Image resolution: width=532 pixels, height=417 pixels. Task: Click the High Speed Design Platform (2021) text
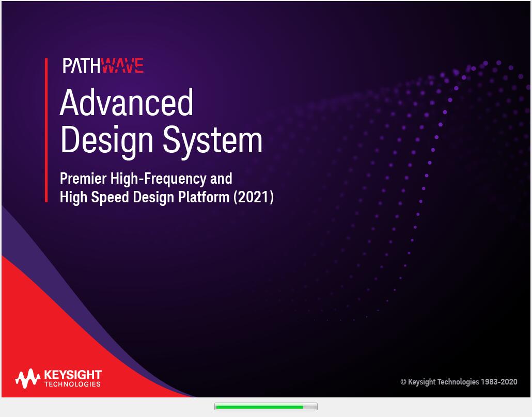coord(166,197)
